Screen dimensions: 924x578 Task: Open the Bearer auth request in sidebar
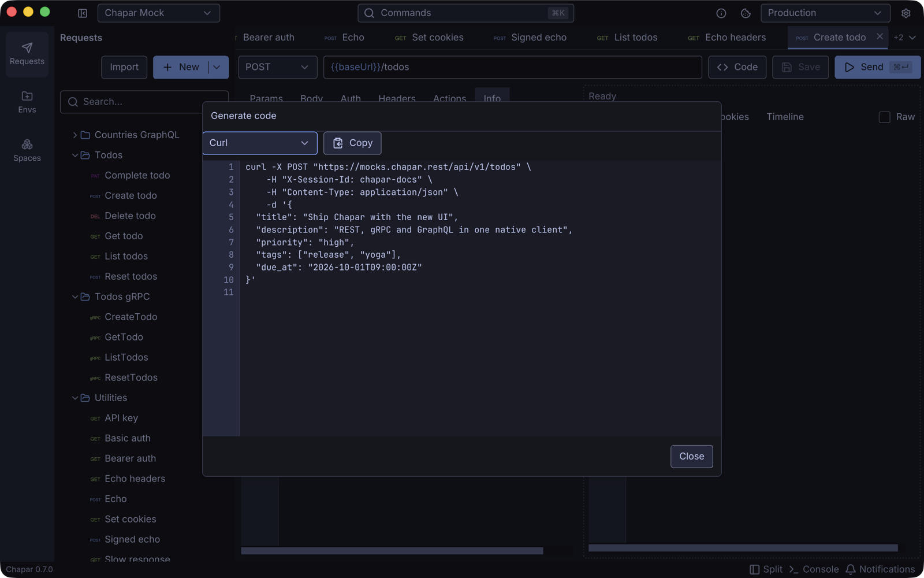131,458
